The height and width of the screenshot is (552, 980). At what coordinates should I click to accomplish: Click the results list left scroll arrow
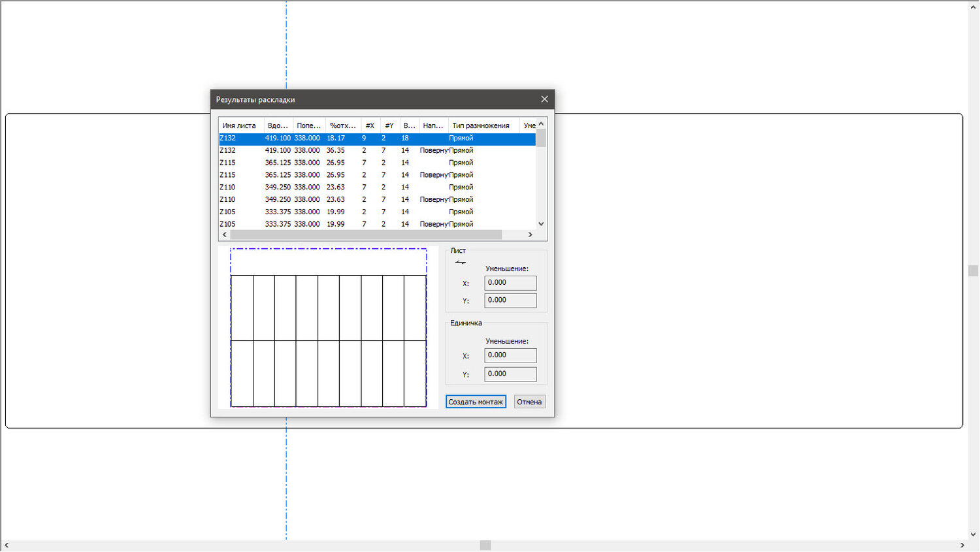click(x=225, y=235)
